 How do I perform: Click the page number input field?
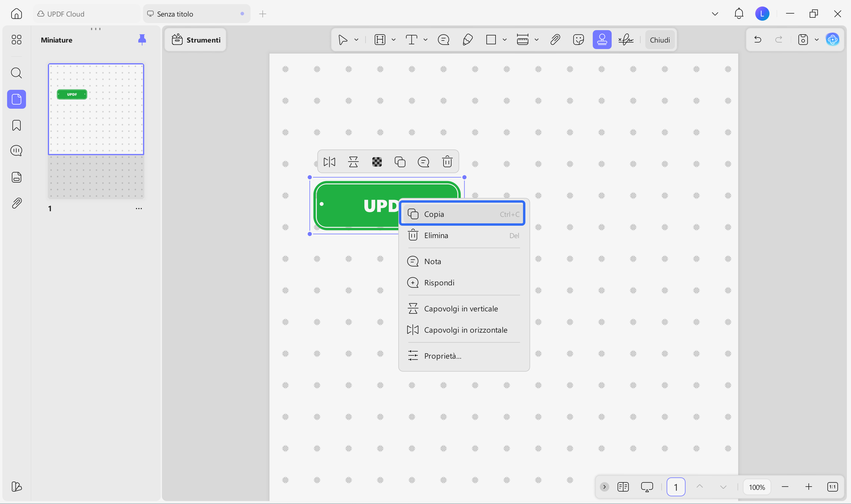click(x=676, y=487)
